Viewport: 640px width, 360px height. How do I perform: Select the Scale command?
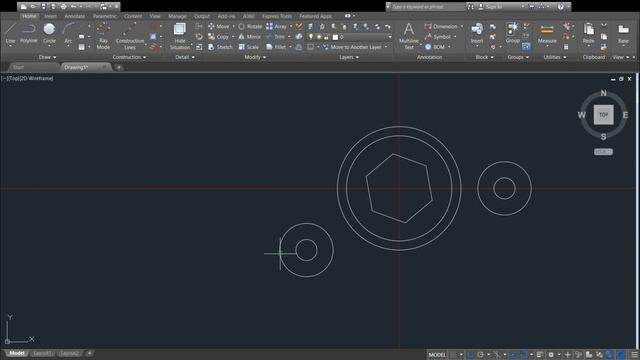point(249,47)
